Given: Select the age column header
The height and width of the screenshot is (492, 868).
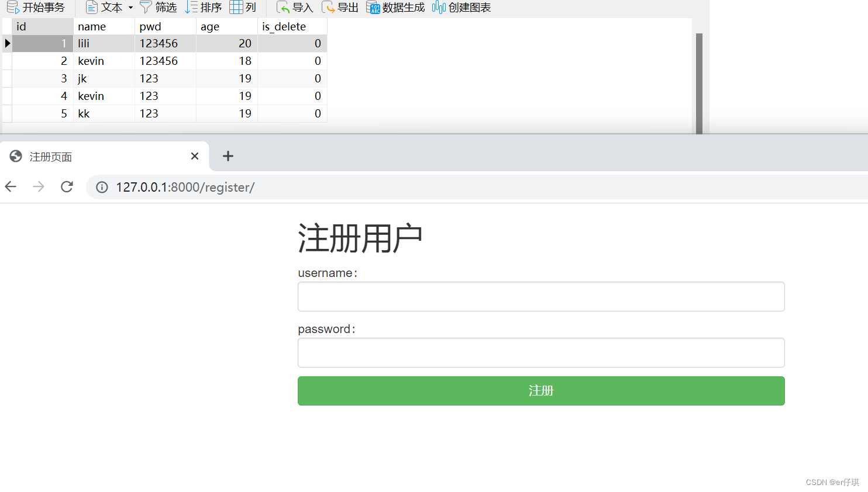Looking at the screenshot, I should [227, 26].
